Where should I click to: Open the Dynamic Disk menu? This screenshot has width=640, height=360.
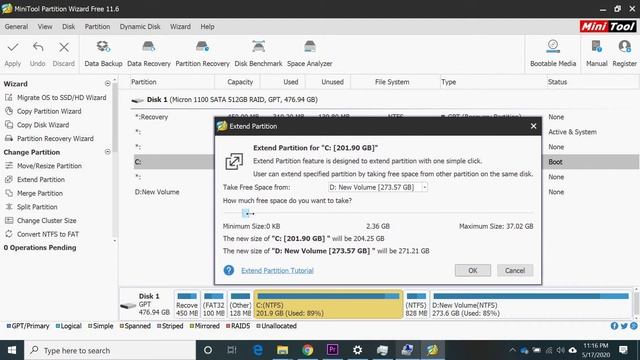pos(140,27)
